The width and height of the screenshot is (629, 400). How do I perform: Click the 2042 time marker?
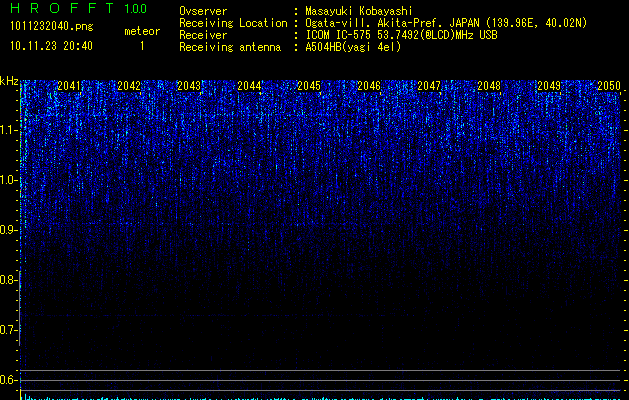pos(129,86)
